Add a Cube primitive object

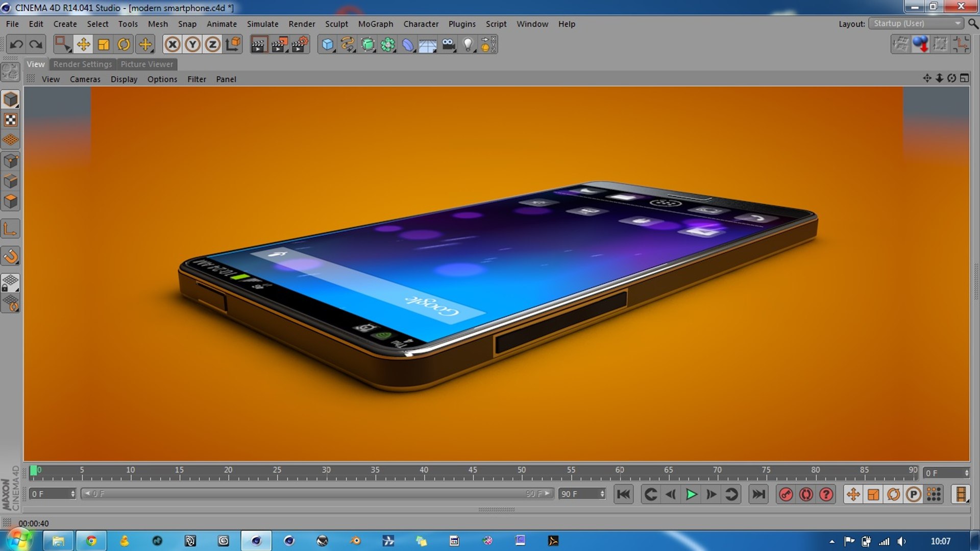tap(327, 44)
